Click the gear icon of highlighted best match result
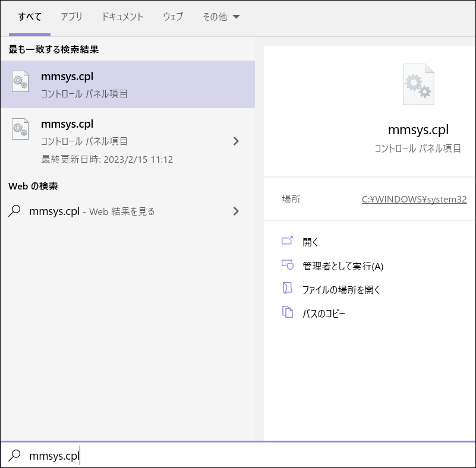 tap(21, 83)
